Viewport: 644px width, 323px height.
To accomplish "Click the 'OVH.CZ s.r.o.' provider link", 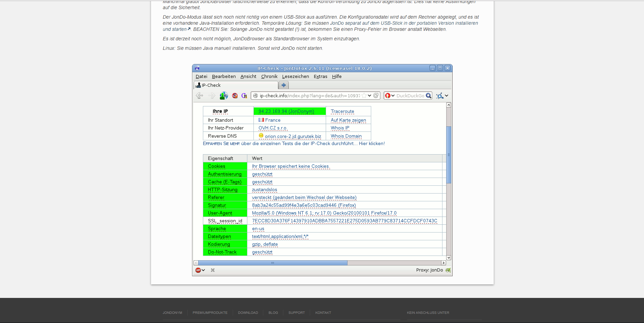I will coord(273,128).
